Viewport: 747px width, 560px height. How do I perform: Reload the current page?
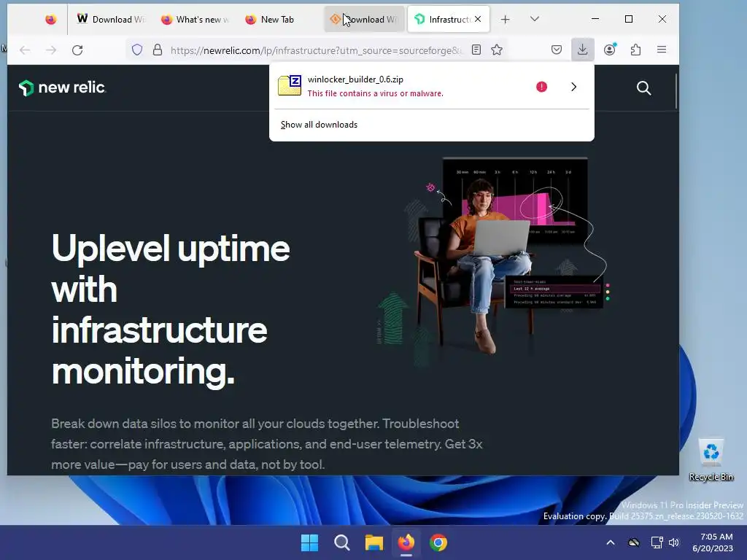pos(77,50)
